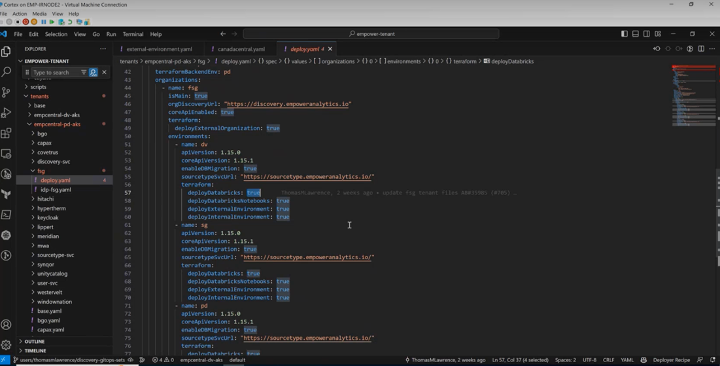Click Split Editor Right icon
Screen dimensions: 720x366
[x=701, y=49]
